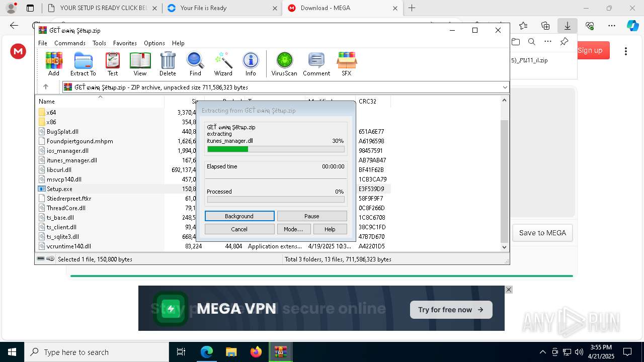Image resolution: width=644 pixels, height=362 pixels.
Task: Select Setup.exe in the file list
Action: tap(59, 189)
